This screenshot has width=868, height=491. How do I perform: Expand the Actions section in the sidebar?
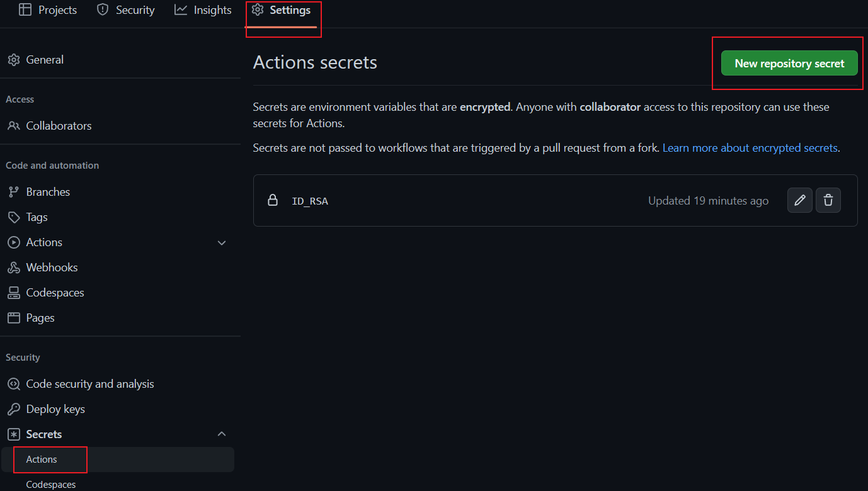tap(221, 242)
